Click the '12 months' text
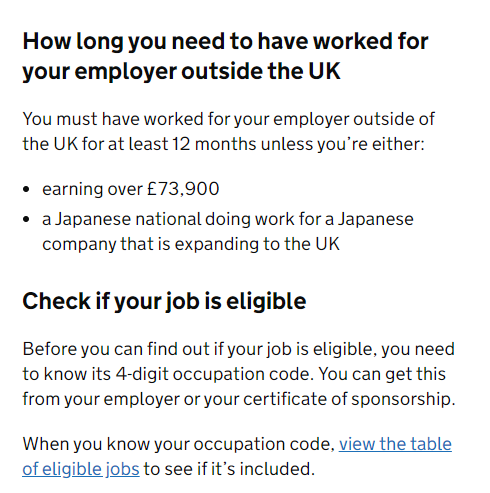 tap(214, 144)
